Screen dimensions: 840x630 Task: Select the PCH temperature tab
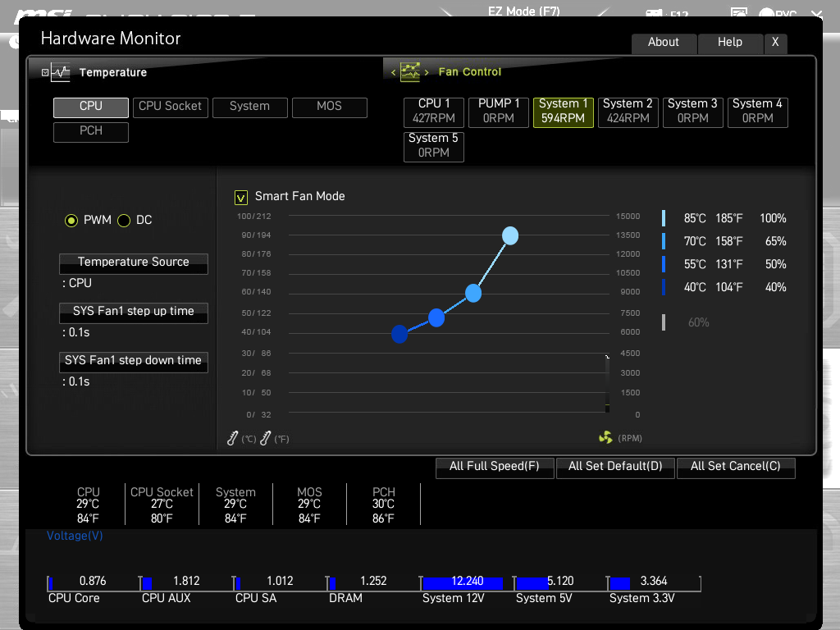91,132
